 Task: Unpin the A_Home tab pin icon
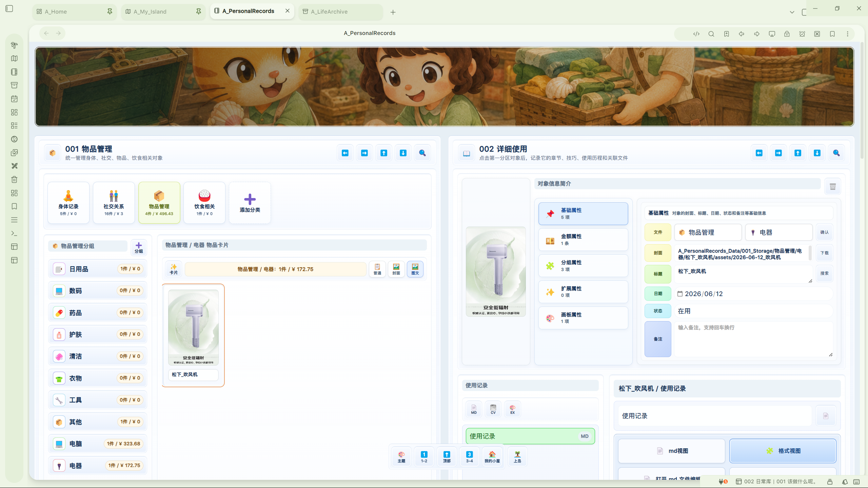[110, 12]
